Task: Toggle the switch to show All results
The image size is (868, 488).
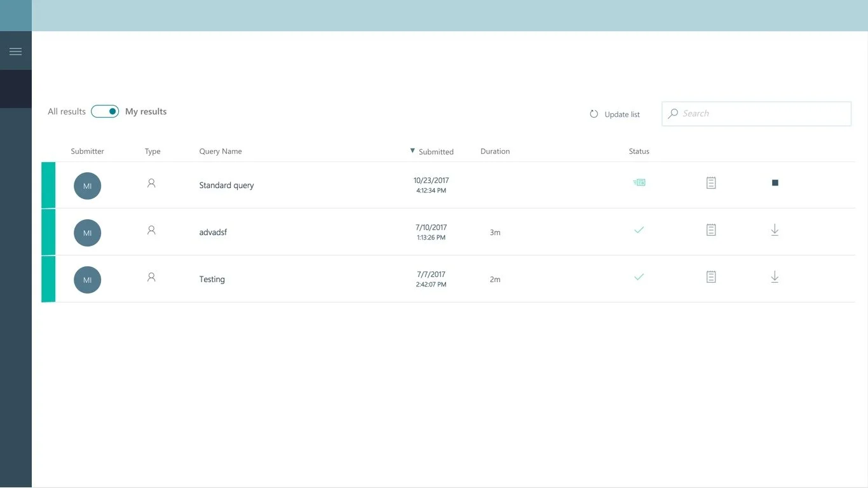Action: 105,111
